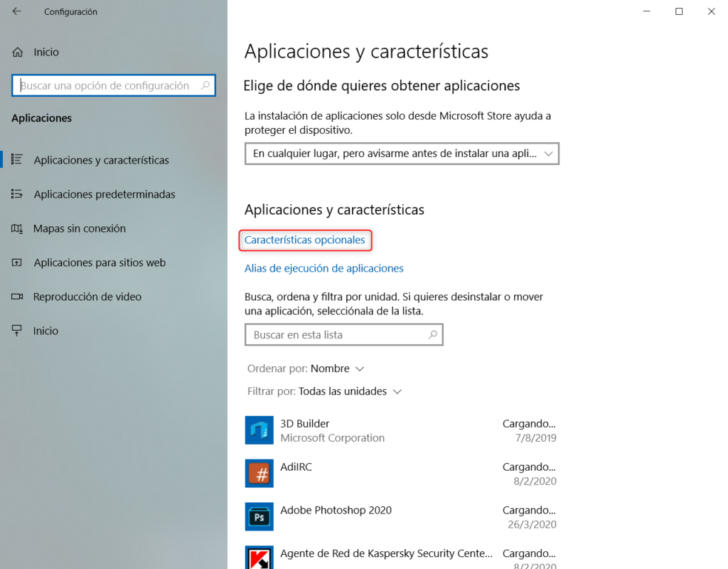Screen dimensions: 728x569
Task: Open the Características opcionales link
Action: click(x=304, y=240)
